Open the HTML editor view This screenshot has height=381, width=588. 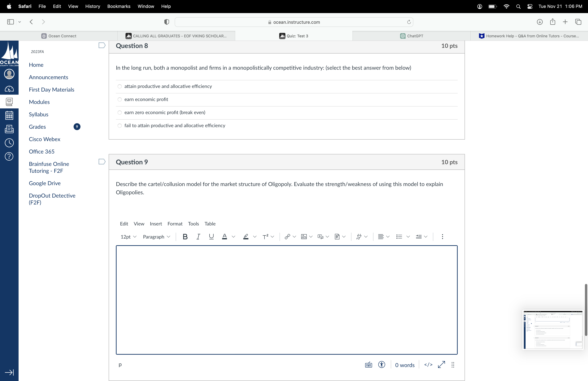coord(428,365)
